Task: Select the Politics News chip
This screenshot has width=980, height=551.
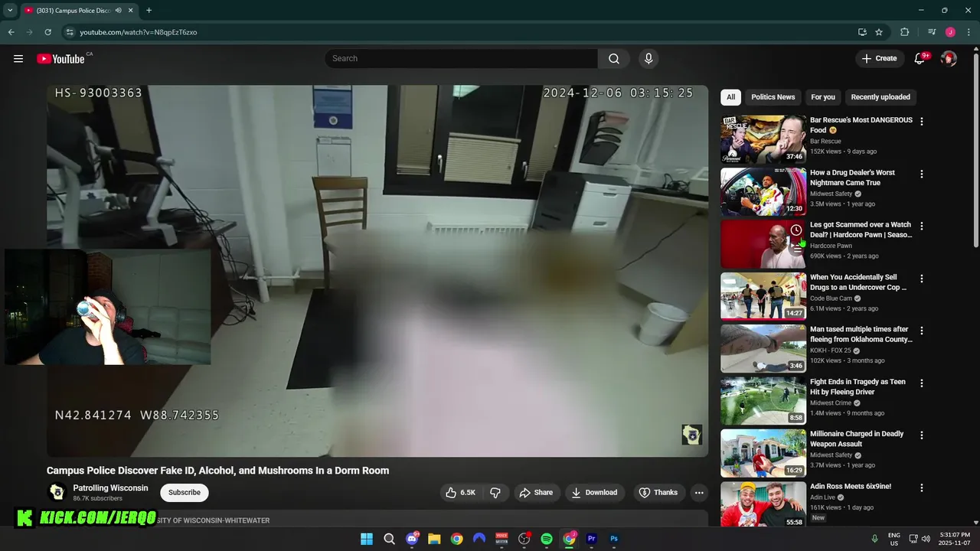Action: coord(773,97)
